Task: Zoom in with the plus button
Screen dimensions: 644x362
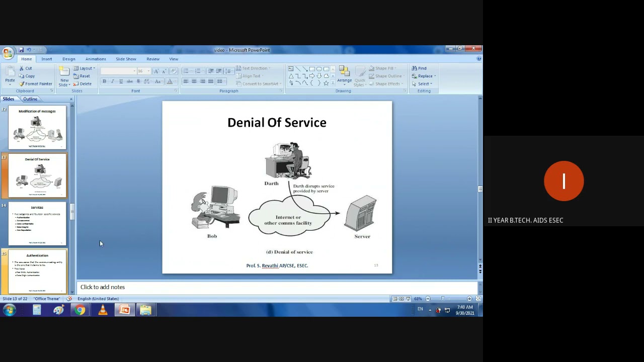Action: pyautogui.click(x=469, y=299)
